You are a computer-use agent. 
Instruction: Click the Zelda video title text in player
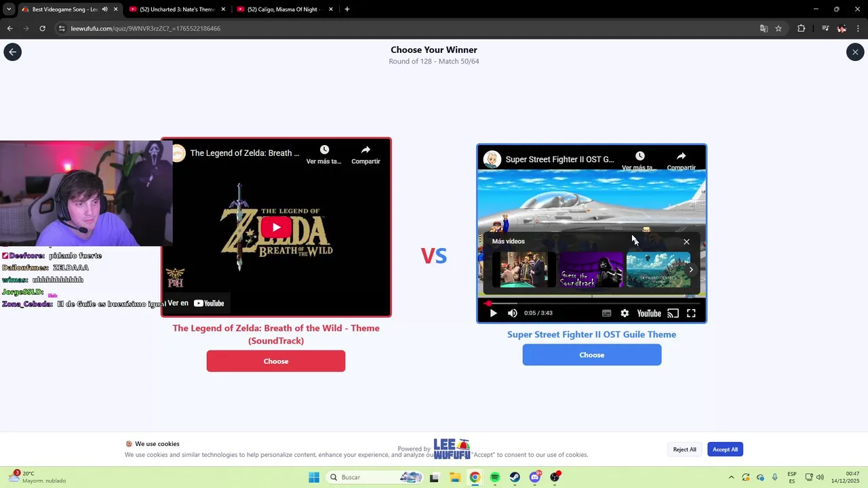pos(245,153)
